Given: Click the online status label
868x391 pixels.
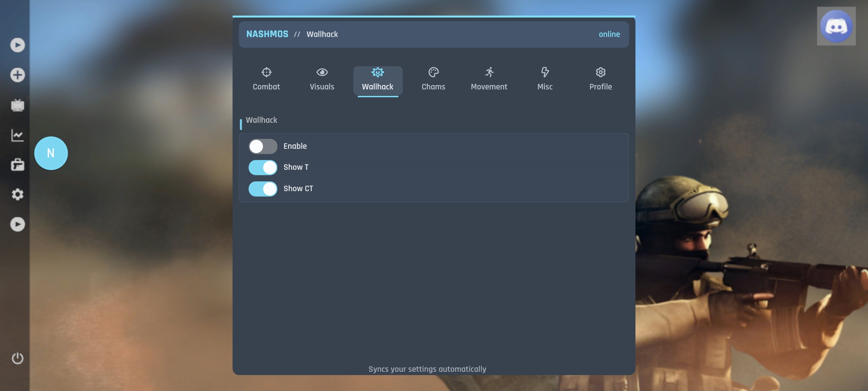Looking at the screenshot, I should [x=609, y=34].
